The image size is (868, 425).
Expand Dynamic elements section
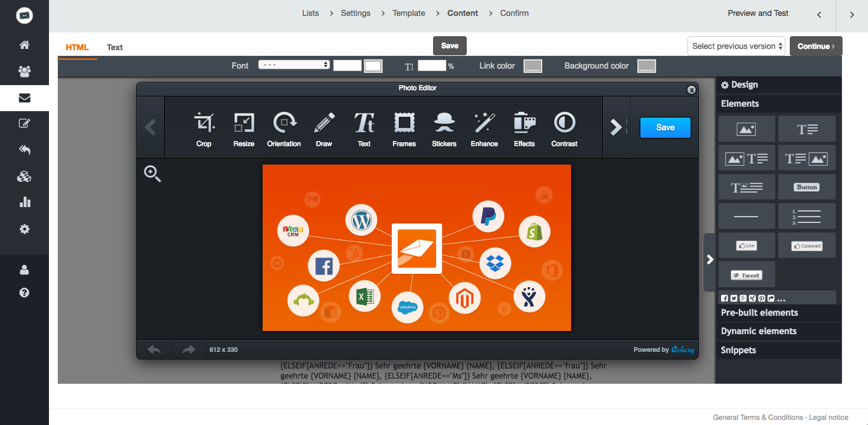tap(779, 331)
